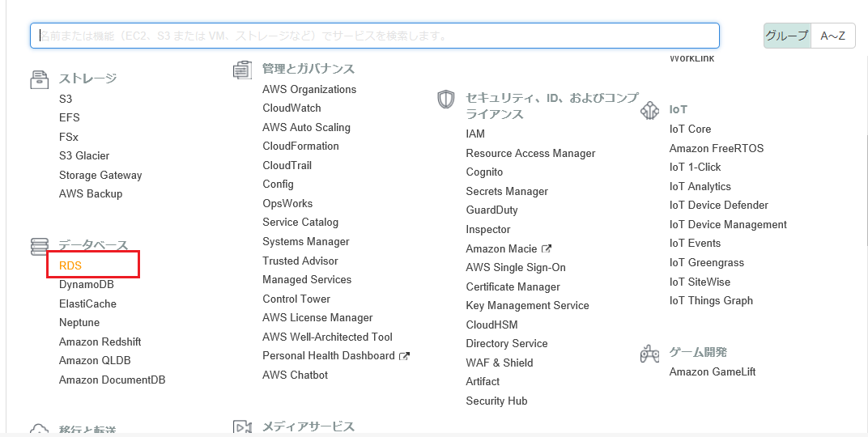Open IoT Greengrass
868x437 pixels.
(x=706, y=263)
